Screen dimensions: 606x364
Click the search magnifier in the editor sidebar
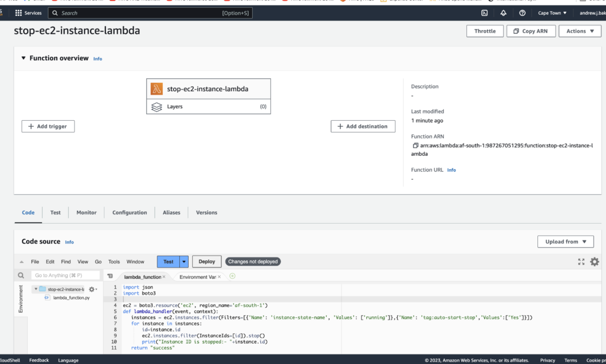pos(21,276)
